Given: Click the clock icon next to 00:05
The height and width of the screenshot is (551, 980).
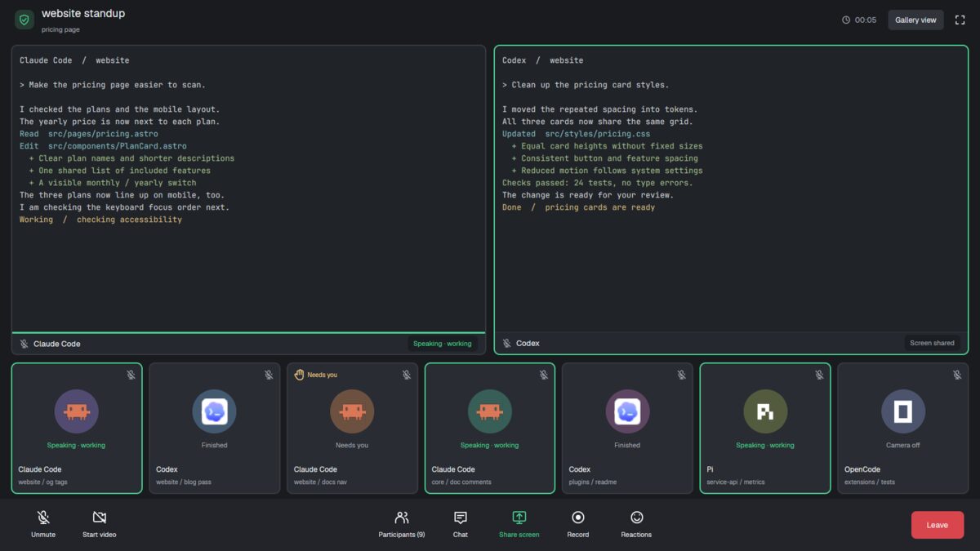Looking at the screenshot, I should [x=846, y=20].
